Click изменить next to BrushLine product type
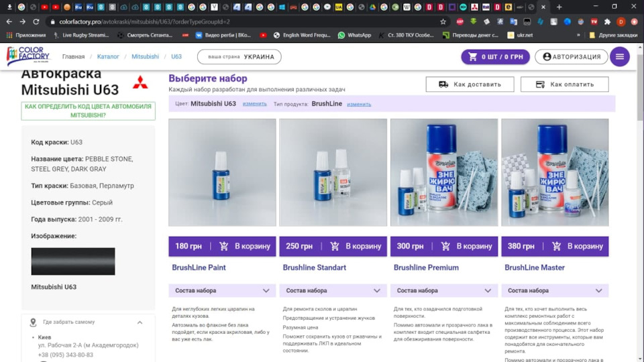Image resolution: width=644 pixels, height=362 pixels. (x=359, y=105)
